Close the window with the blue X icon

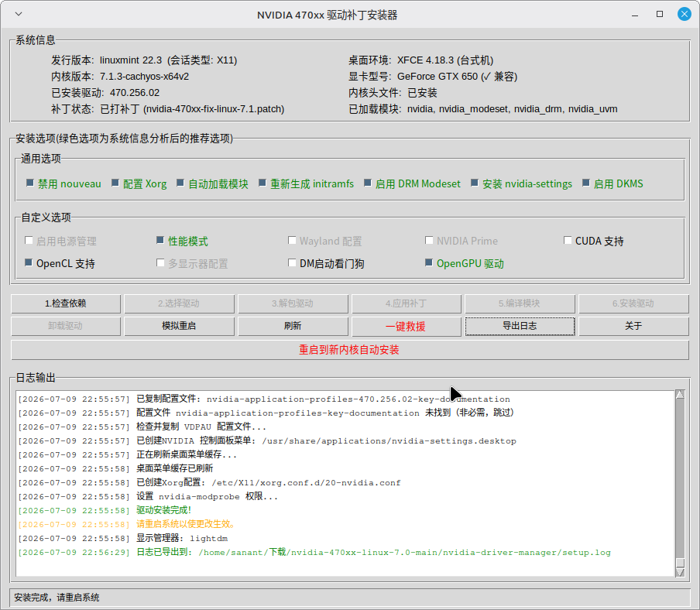[x=684, y=14]
